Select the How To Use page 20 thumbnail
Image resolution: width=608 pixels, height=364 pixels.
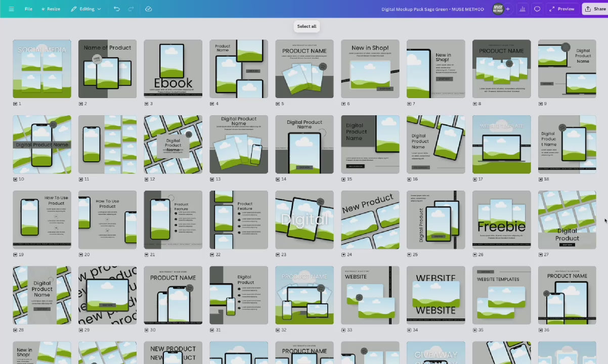[x=107, y=220]
